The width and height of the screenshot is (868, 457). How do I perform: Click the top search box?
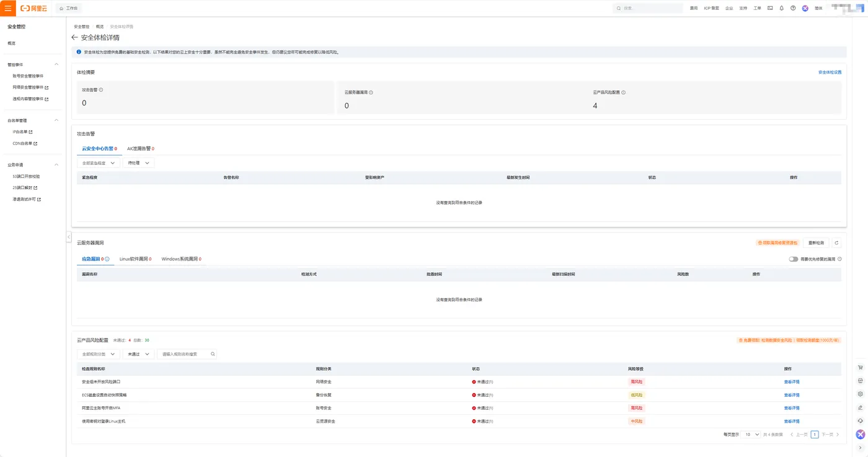tap(647, 8)
